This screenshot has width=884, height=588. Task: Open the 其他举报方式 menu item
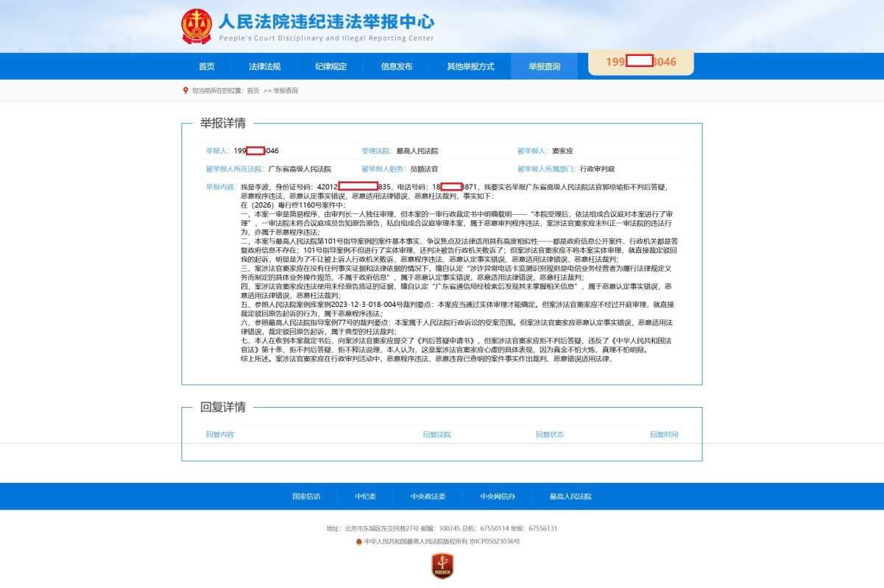click(470, 66)
